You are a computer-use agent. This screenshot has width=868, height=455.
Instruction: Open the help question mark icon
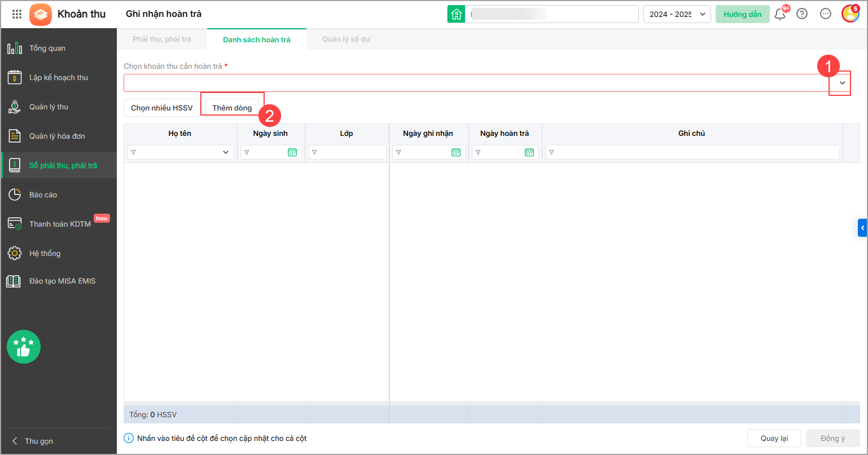[802, 14]
